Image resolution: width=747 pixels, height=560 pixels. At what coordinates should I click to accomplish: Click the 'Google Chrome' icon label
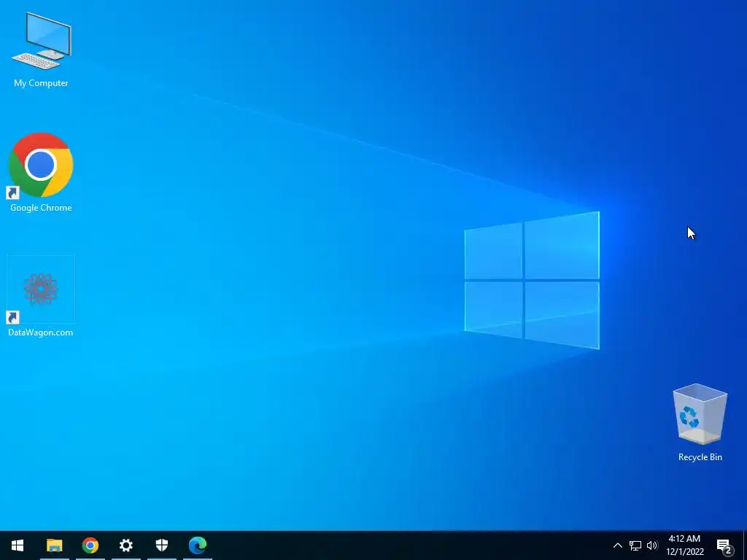point(41,208)
